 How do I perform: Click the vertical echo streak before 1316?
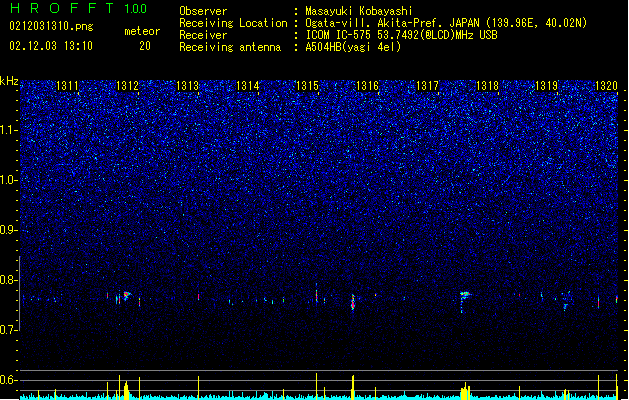point(353,302)
